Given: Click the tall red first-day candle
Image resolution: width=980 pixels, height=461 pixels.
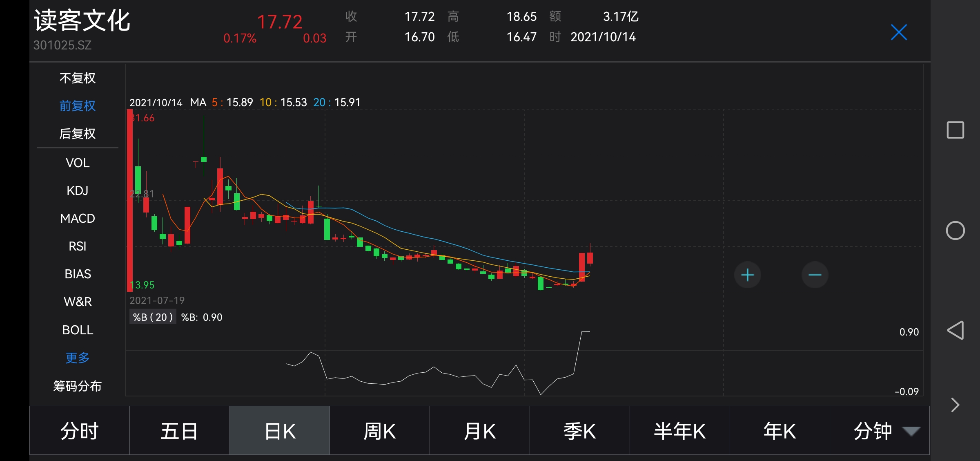Looking at the screenshot, I should click(130, 200).
